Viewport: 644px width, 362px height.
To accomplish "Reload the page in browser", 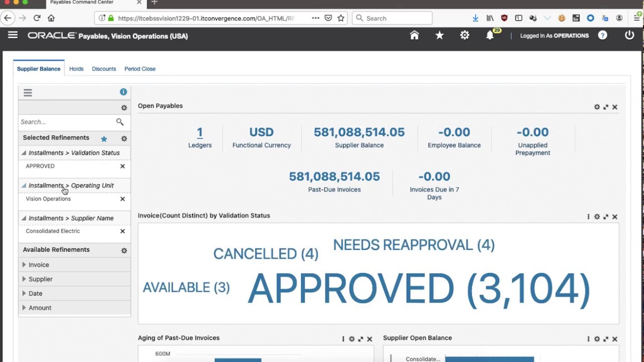I will tap(37, 18).
